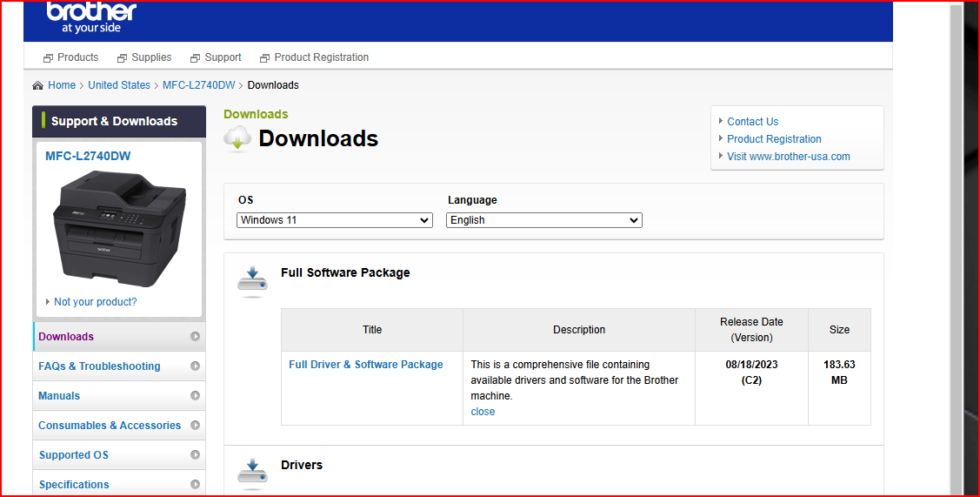Collapse description with the close link
This screenshot has height=497, width=980.
(483, 411)
